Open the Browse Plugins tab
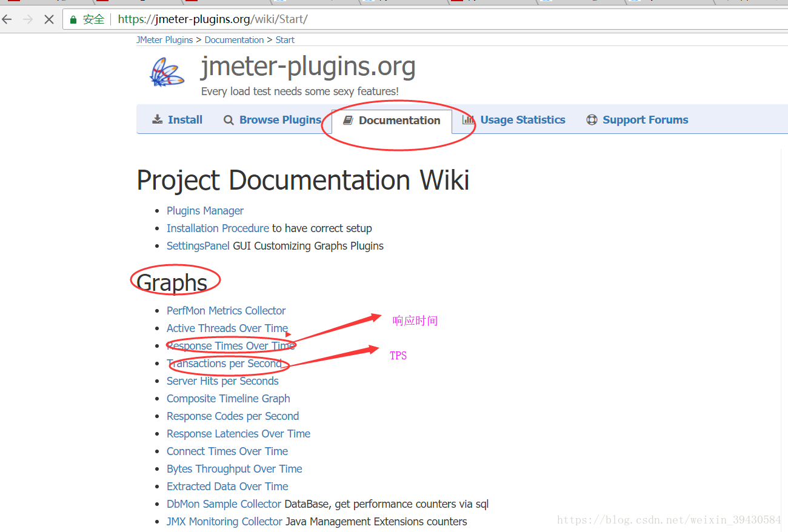 (x=272, y=120)
